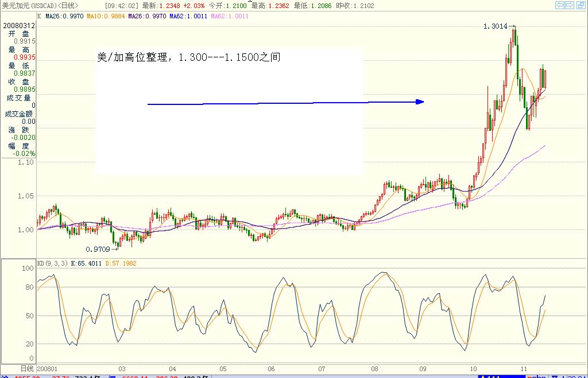Click the left arrow back icon

point(559,5)
